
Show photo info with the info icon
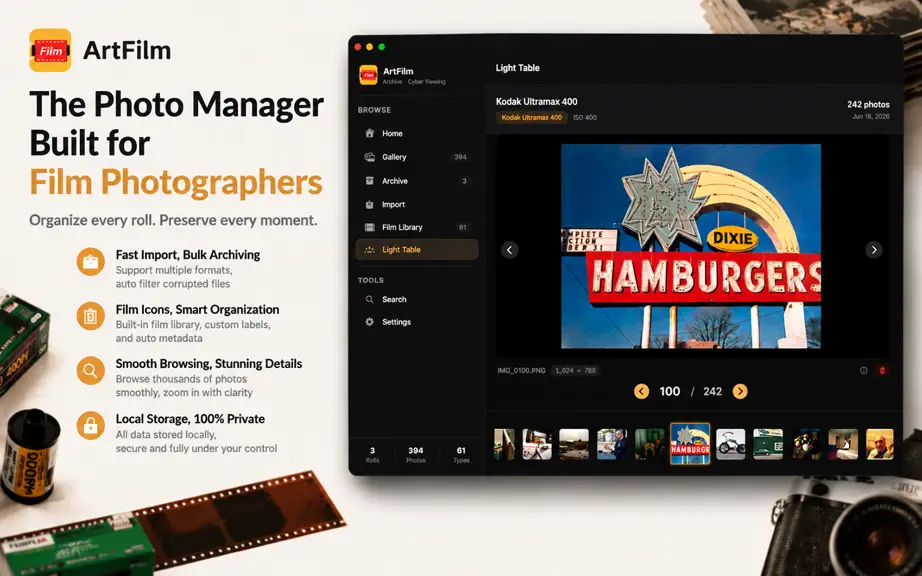pos(864,370)
